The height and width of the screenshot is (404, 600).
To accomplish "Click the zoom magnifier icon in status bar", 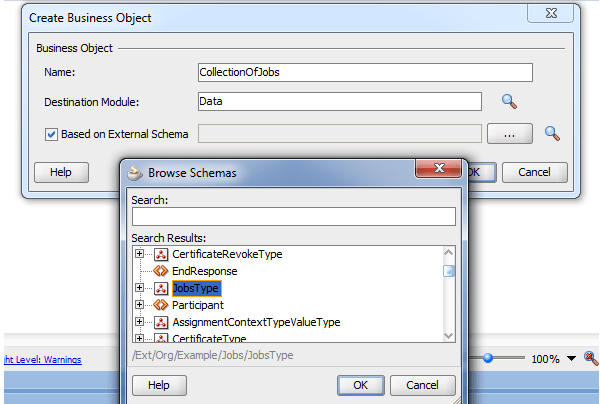I will (590, 358).
